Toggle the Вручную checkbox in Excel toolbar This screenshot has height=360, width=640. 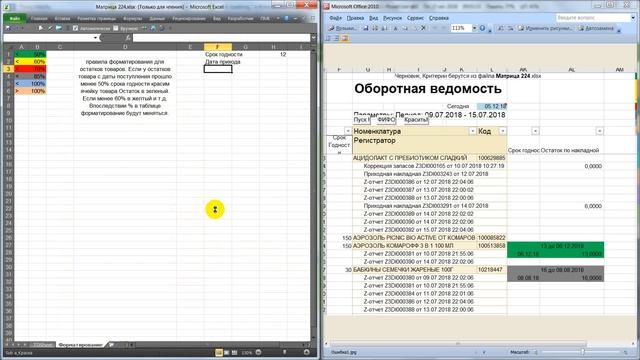[x=116, y=28]
